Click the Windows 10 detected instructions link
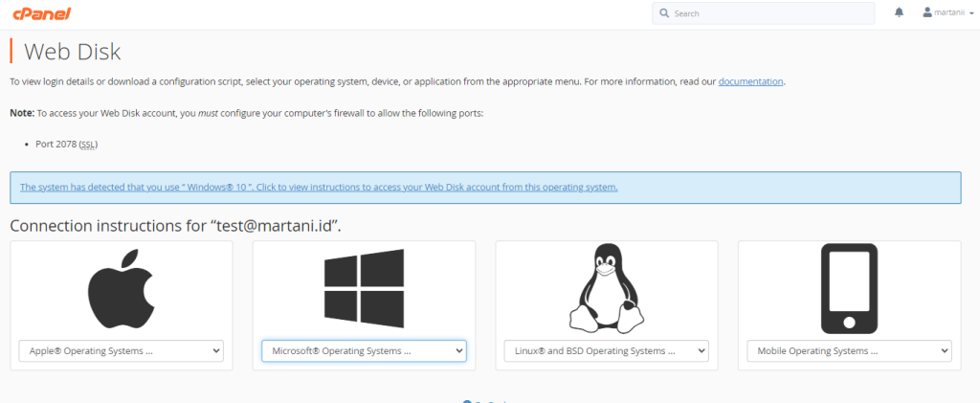Screen dimensions: 980x403 click(x=319, y=187)
